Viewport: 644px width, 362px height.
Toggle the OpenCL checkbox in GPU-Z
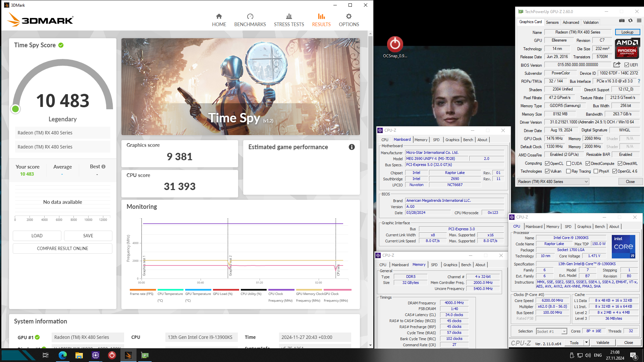pos(547,164)
